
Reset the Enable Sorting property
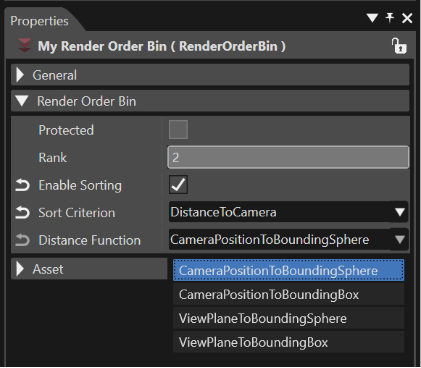coord(23,185)
